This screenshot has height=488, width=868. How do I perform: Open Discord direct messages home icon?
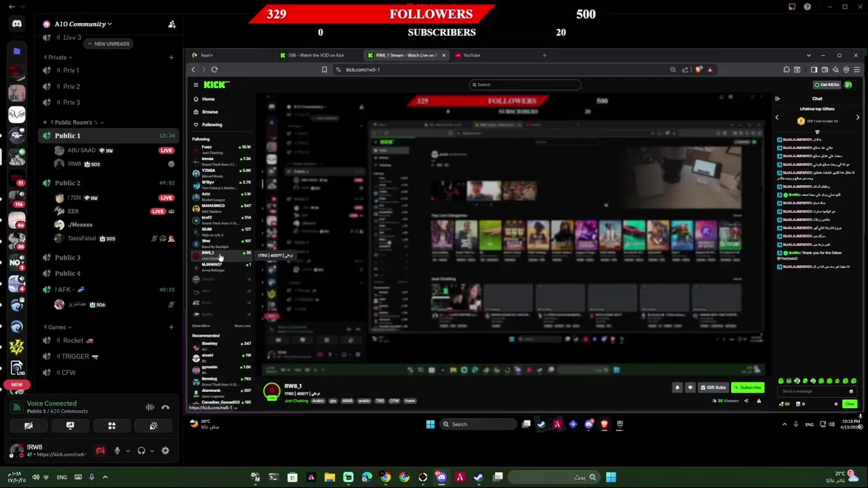click(x=17, y=24)
